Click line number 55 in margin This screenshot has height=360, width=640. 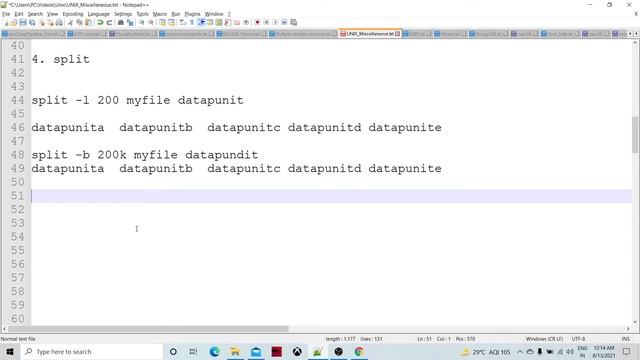click(x=18, y=250)
